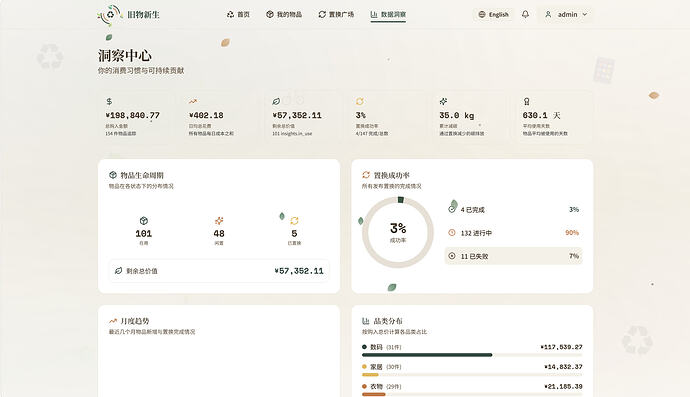The image size is (690, 397).
Task: Select the ¥402.18 daily cost value
Action: click(206, 115)
